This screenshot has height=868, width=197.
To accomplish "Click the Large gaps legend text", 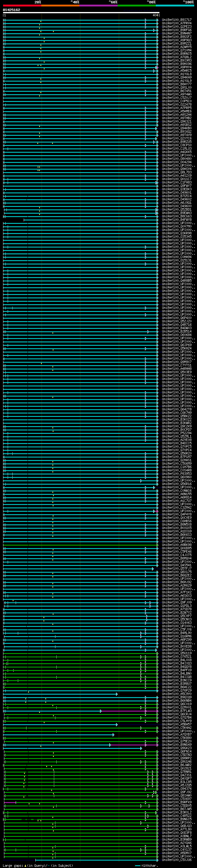I will (x=38, y=865).
